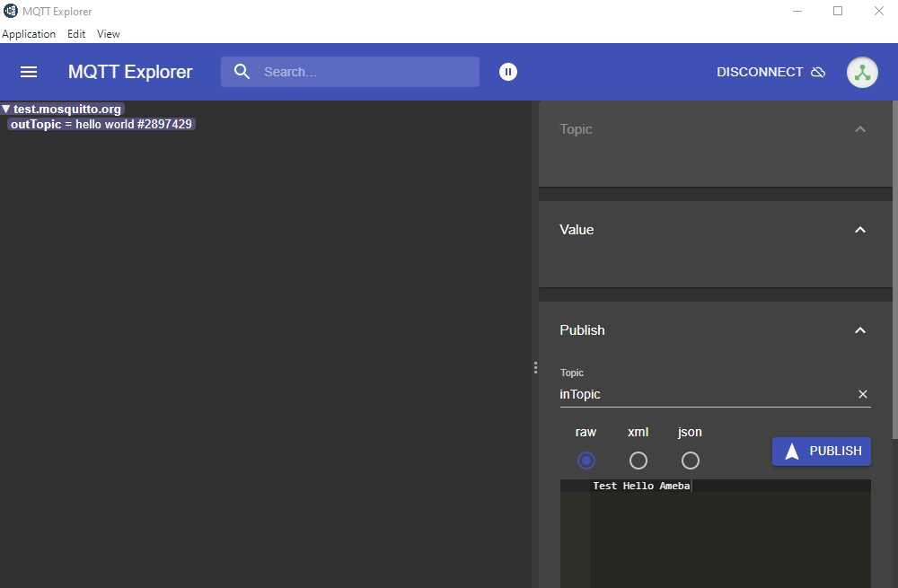The image size is (898, 588).
Task: Open the Application menu
Action: [29, 34]
